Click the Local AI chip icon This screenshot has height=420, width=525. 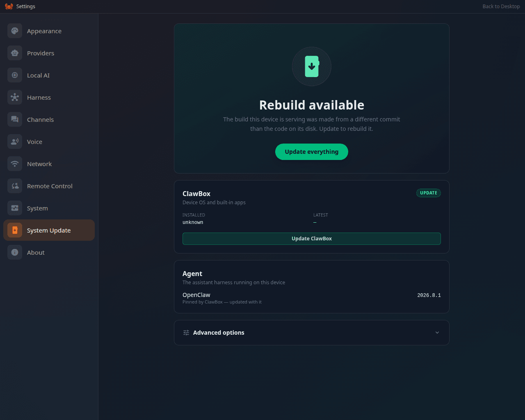pos(15,75)
